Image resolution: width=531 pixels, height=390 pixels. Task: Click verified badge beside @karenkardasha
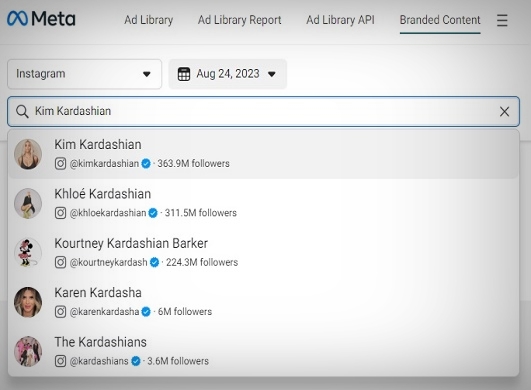click(x=146, y=312)
